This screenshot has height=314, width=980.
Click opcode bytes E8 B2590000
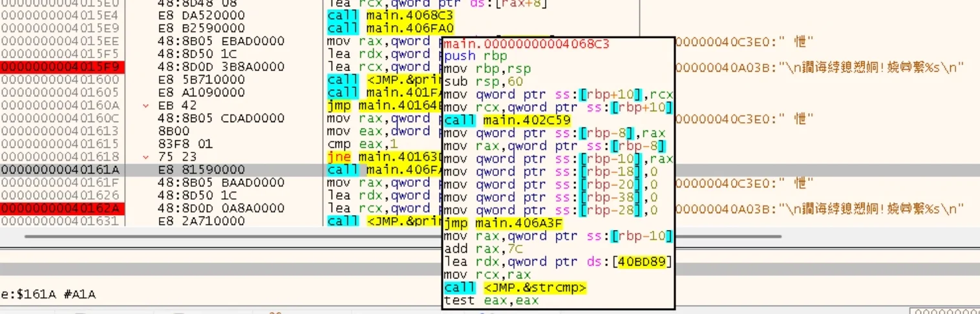click(202, 28)
